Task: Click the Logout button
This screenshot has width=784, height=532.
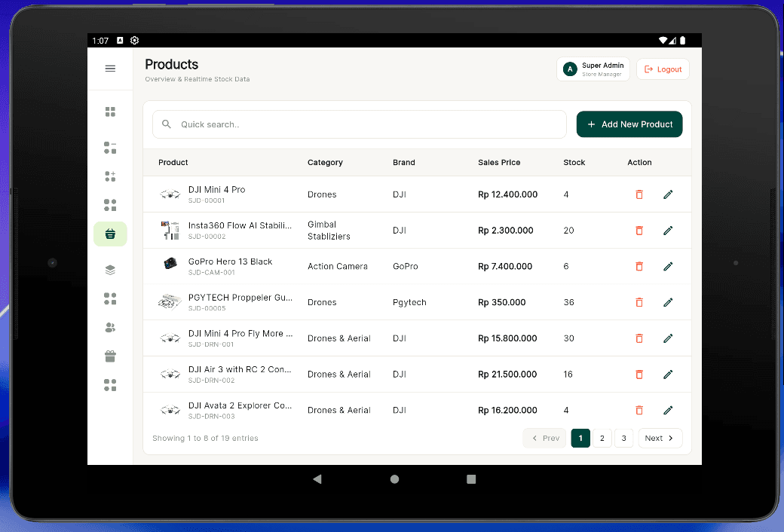Action: (x=663, y=69)
